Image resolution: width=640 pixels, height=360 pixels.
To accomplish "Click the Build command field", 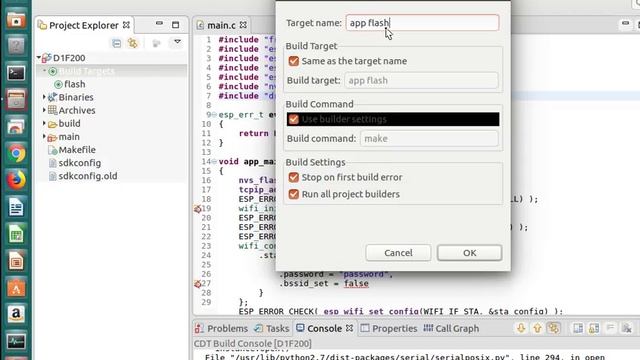I will (429, 138).
